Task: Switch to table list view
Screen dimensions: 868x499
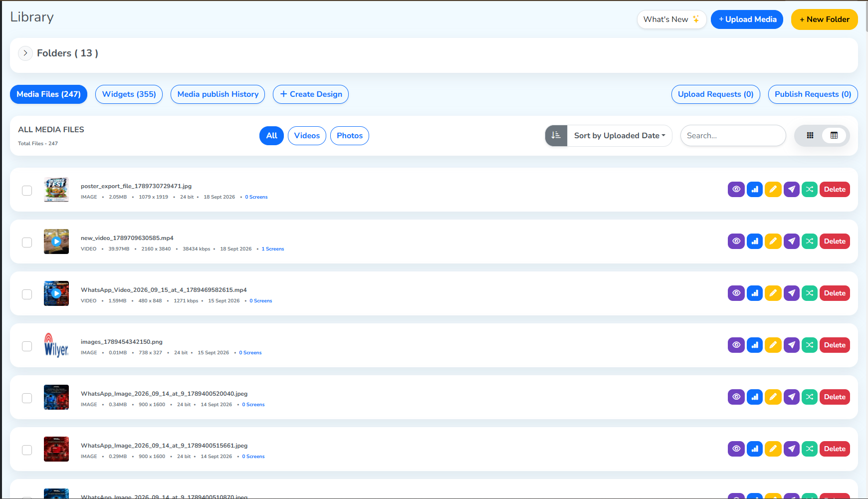Action: (834, 135)
